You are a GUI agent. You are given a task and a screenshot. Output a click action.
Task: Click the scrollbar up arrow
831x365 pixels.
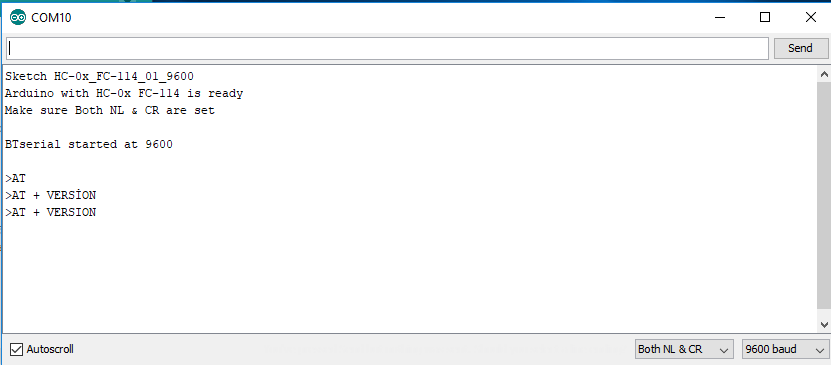[824, 75]
